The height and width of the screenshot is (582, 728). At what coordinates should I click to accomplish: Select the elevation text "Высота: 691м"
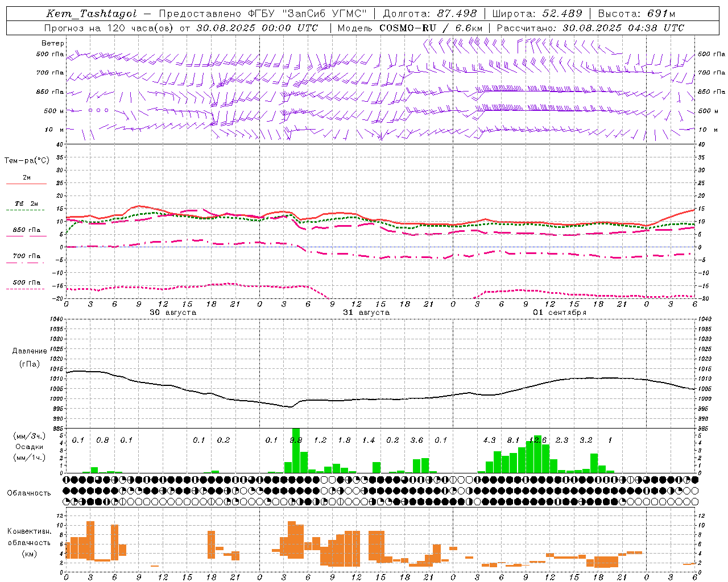(x=637, y=14)
